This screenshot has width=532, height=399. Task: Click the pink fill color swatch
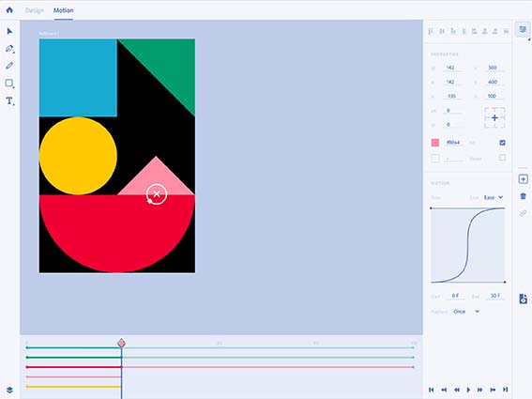pyautogui.click(x=435, y=143)
